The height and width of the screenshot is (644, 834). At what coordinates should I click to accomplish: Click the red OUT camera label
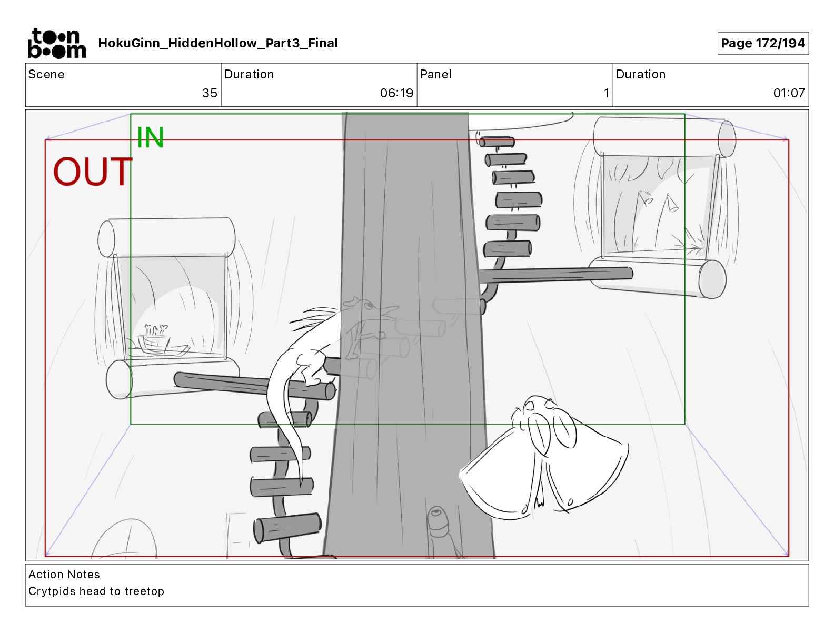93,172
